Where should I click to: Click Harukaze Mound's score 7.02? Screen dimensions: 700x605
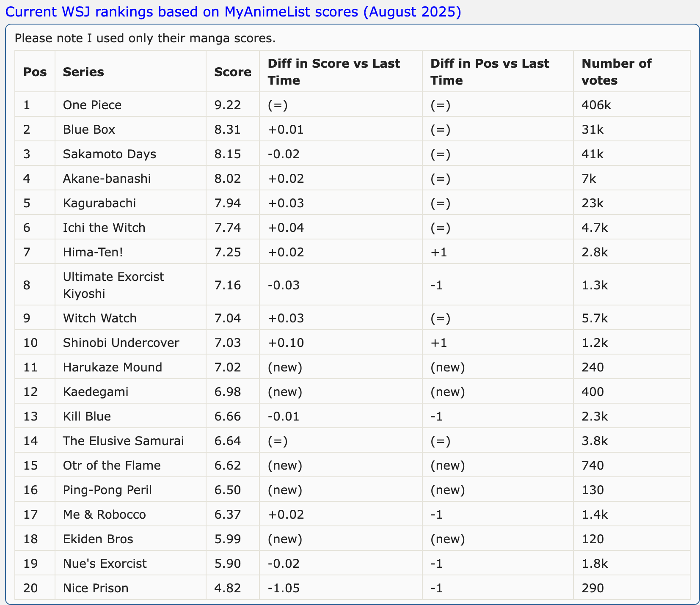click(227, 367)
